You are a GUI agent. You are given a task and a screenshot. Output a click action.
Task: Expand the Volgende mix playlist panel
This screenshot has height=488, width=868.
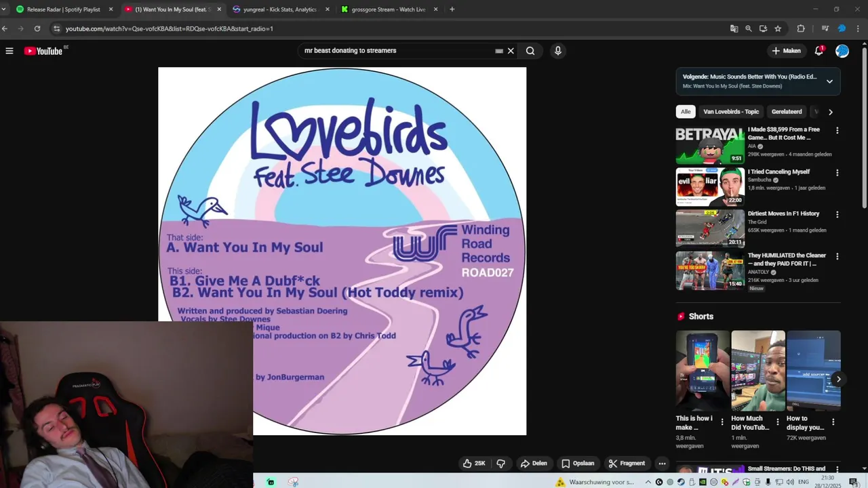829,81
